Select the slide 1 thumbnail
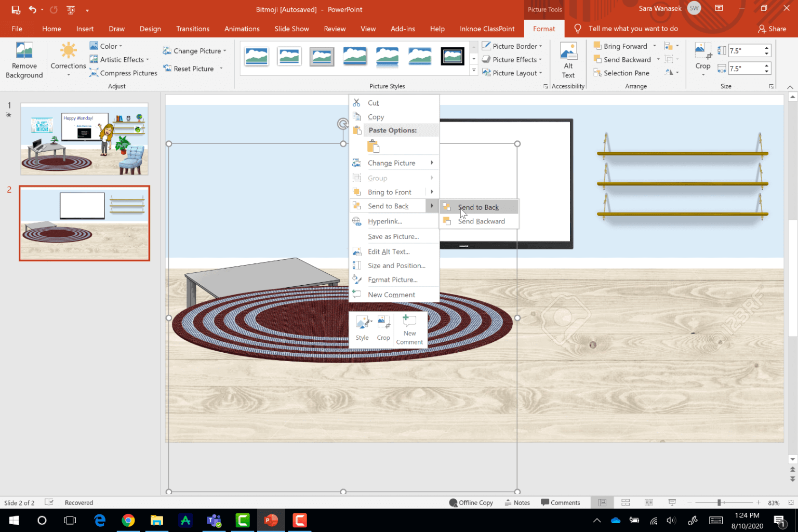 coord(84,139)
